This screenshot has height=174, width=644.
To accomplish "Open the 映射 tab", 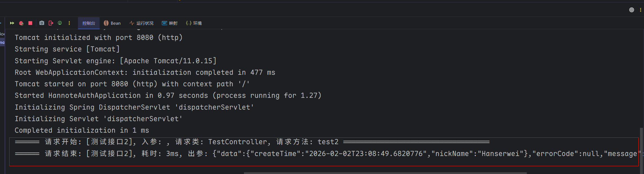I will [x=170, y=23].
